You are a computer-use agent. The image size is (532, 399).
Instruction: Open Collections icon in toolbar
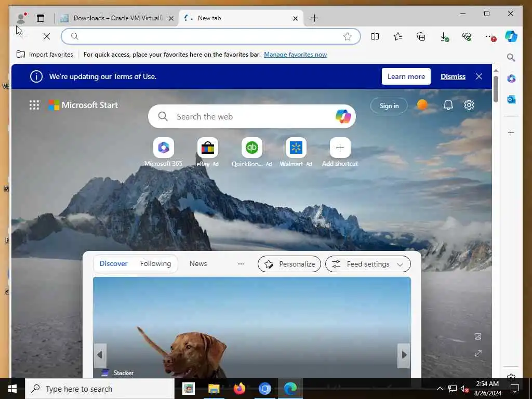(421, 36)
